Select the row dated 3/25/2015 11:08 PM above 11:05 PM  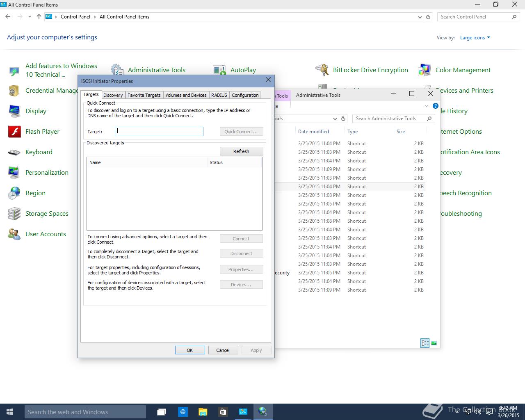point(350,195)
